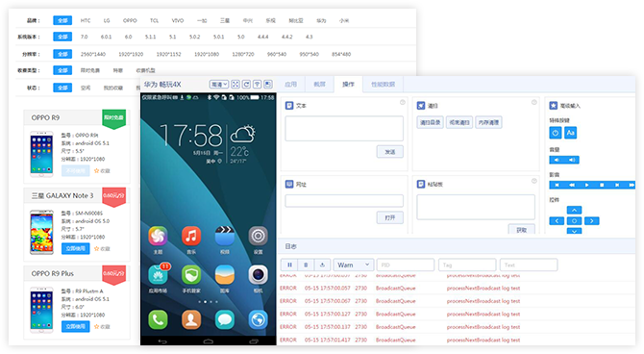Click the 内存清理 button
The width and height of the screenshot is (644, 354).
point(488,122)
